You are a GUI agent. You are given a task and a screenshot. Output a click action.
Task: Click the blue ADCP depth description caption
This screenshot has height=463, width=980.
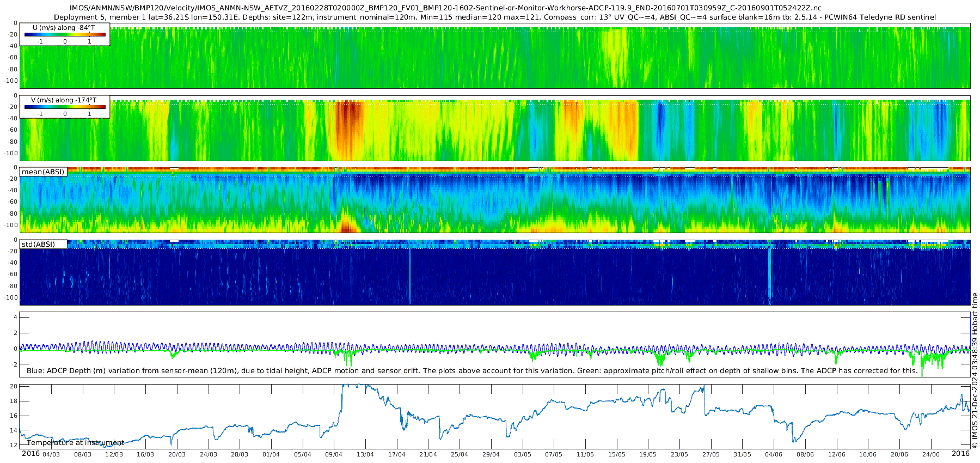(x=471, y=371)
